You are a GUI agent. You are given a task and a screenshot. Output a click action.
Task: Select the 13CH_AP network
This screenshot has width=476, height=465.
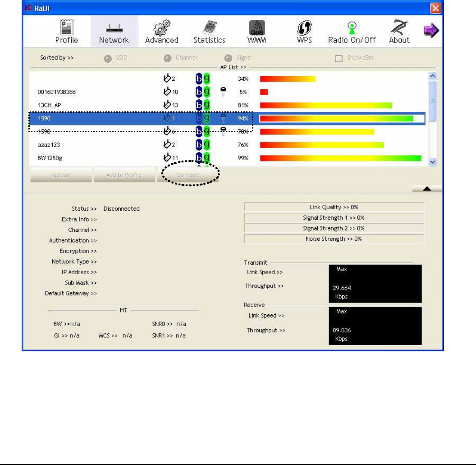pos(49,105)
